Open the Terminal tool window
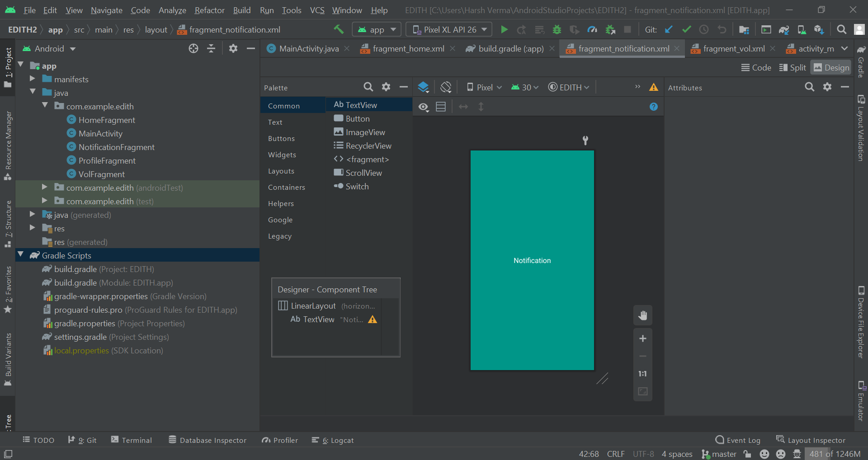This screenshot has height=460, width=868. 131,440
